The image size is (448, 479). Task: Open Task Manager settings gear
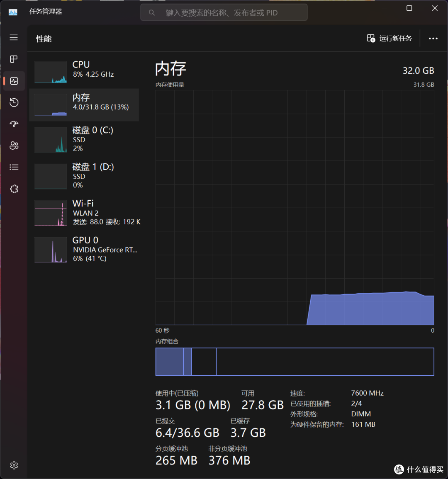[14, 465]
